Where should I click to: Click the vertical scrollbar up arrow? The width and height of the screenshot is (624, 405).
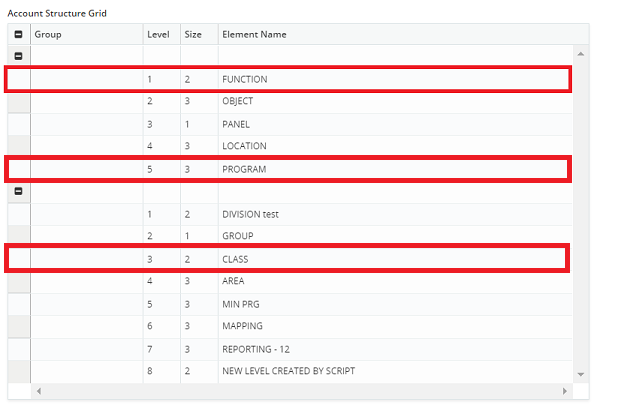click(581, 52)
